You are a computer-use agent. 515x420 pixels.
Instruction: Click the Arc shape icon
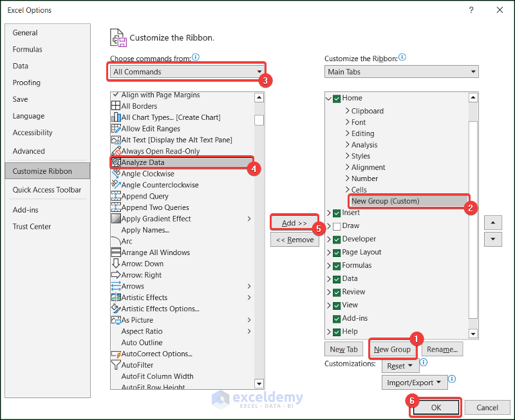(x=116, y=241)
